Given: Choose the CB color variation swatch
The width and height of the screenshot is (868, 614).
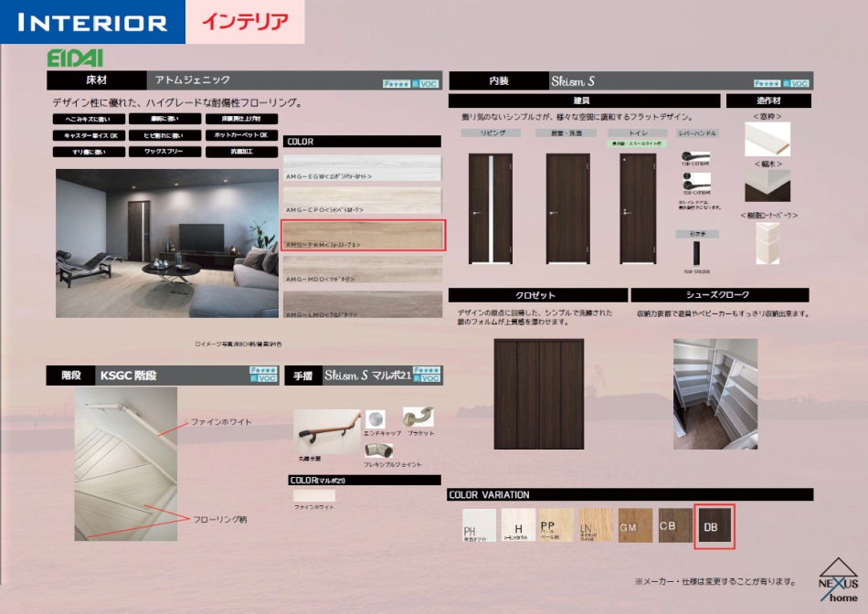Looking at the screenshot, I should coord(675,524).
